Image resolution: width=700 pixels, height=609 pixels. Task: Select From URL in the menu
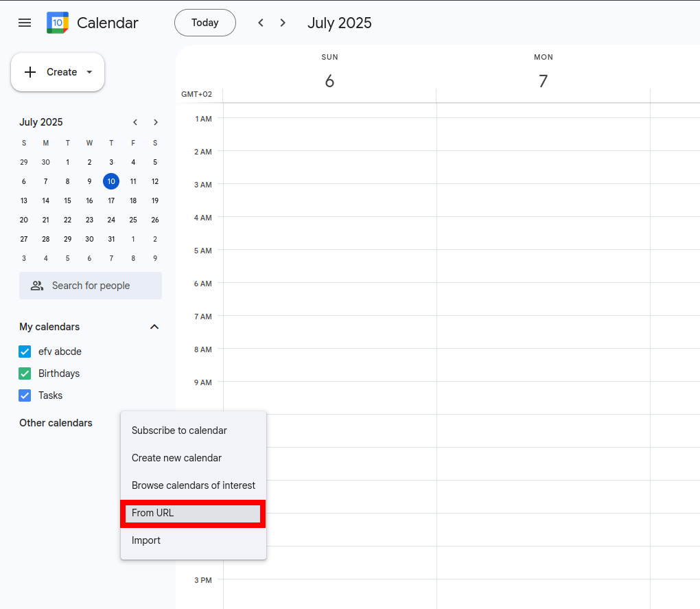coord(193,513)
